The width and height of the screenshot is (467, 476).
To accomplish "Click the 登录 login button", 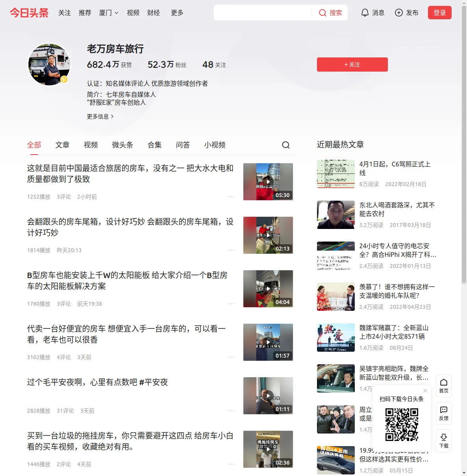I will (x=440, y=13).
